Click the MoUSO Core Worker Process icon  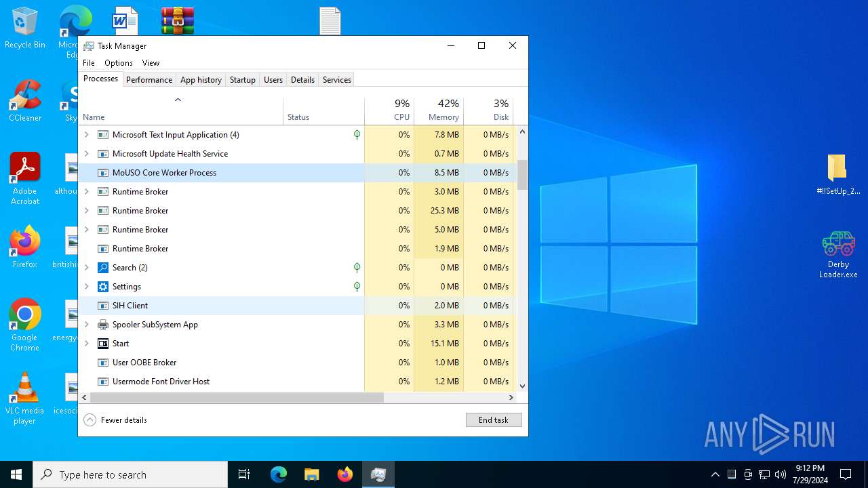pos(103,173)
